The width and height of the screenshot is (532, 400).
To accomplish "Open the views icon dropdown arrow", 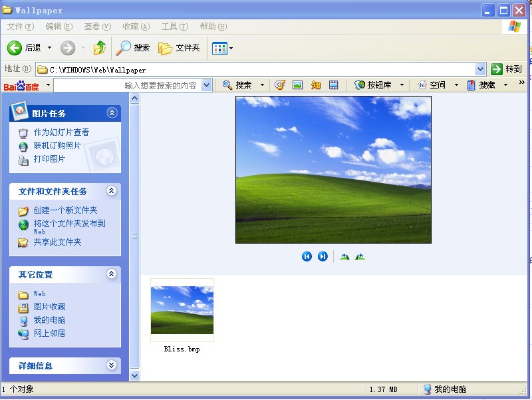I will tap(231, 48).
